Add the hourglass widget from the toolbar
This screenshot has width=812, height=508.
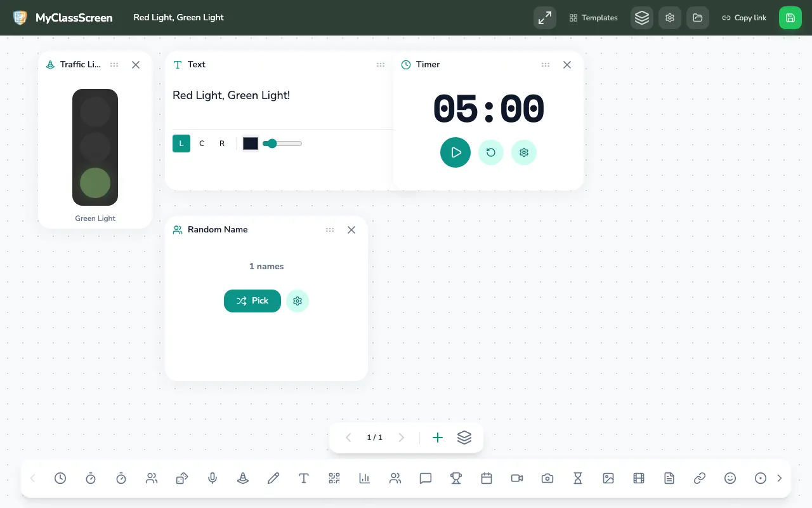(x=578, y=478)
